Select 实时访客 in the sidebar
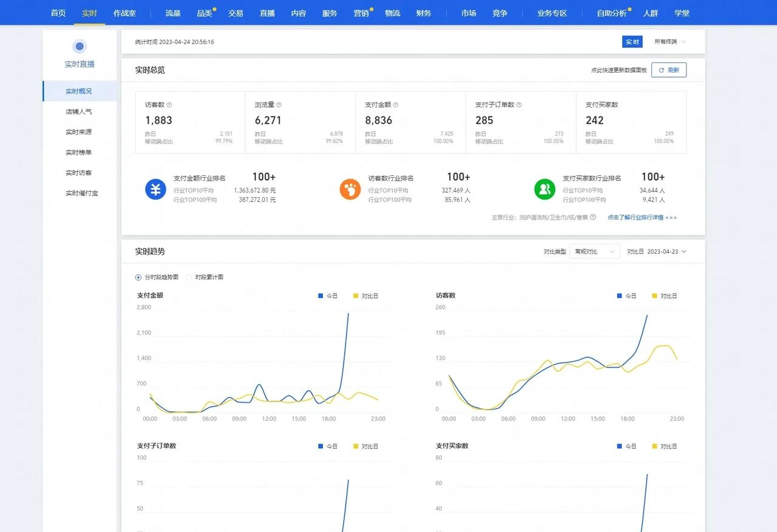This screenshot has height=532, width=777. coord(80,173)
